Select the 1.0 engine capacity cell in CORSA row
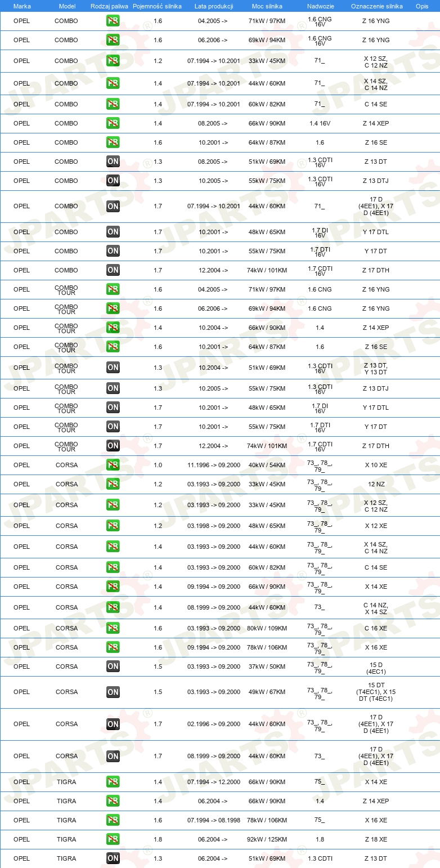 (x=158, y=465)
